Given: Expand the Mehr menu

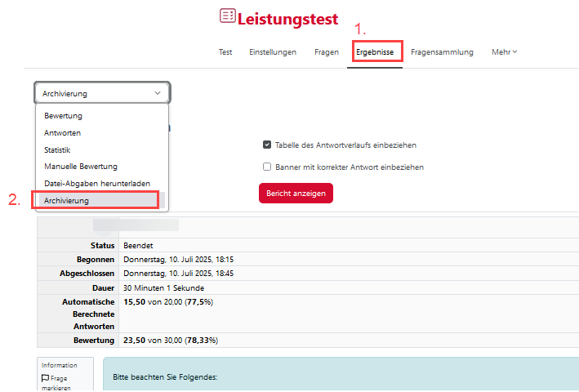Looking at the screenshot, I should point(504,52).
